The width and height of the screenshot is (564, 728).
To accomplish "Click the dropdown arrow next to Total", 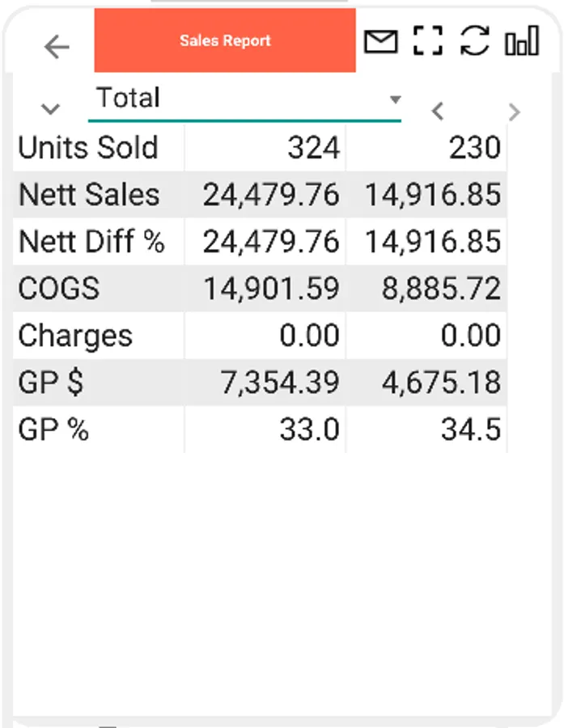I will click(395, 99).
